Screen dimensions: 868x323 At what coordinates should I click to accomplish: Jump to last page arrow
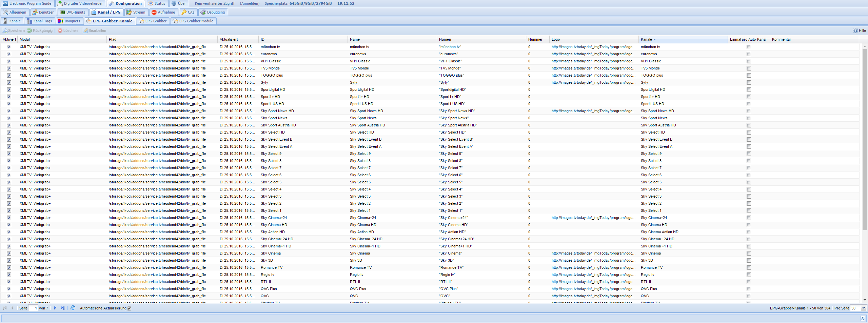tap(63, 308)
